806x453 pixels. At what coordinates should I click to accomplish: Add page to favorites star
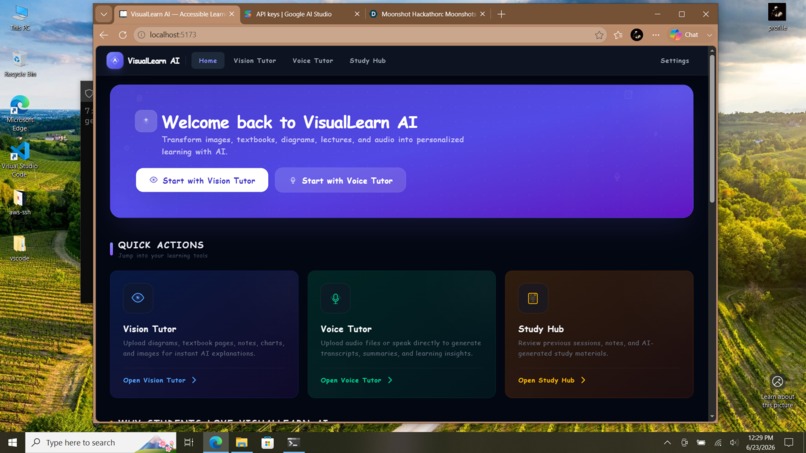click(599, 35)
